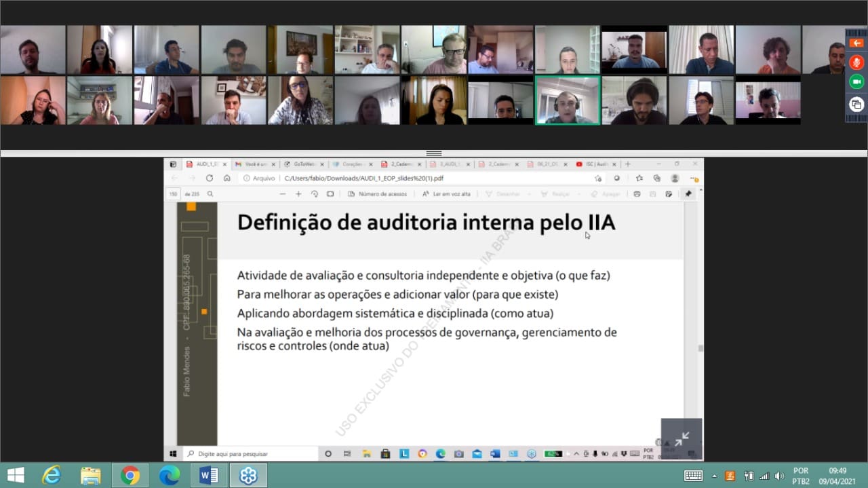This screenshot has height=488, width=868.
Task: Click the GoToMeeting flower icon in taskbar
Action: click(248, 475)
